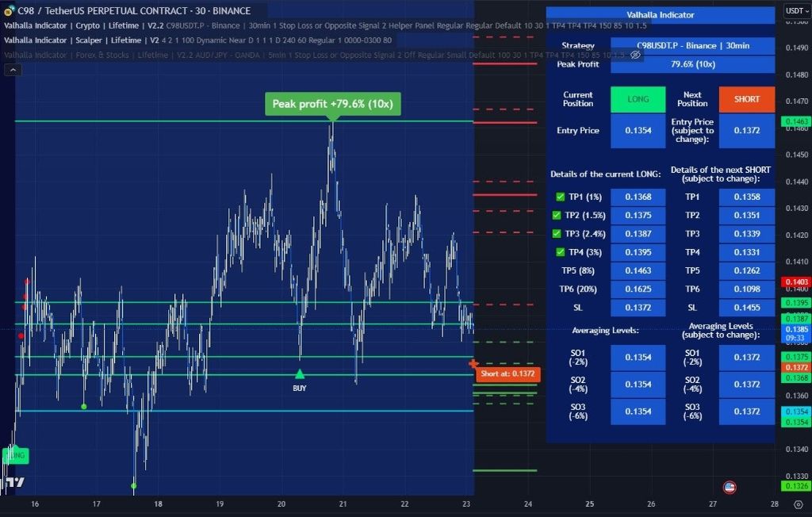
Task: Click the SHORT SL 0.1455 value cell
Action: [747, 308]
